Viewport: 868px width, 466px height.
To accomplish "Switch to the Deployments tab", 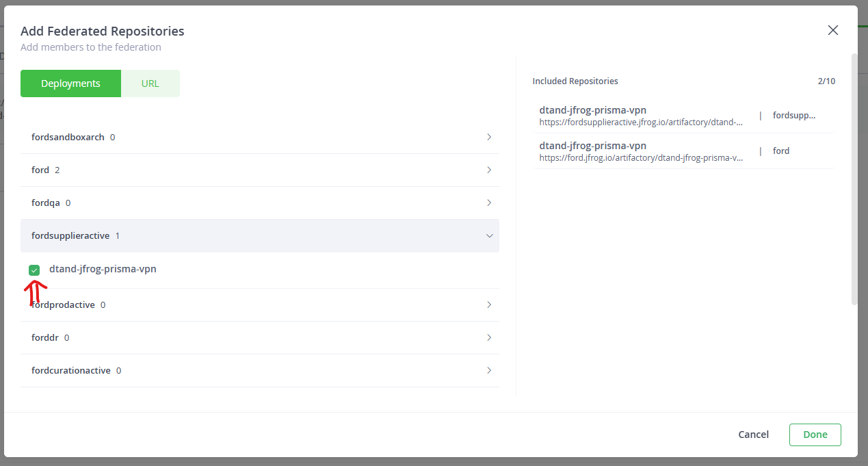I will click(70, 83).
